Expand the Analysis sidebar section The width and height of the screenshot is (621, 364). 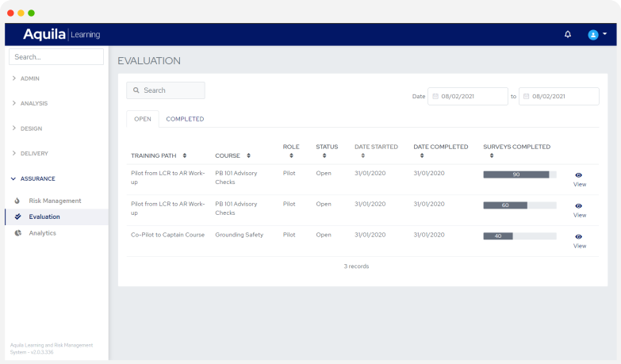pyautogui.click(x=34, y=103)
